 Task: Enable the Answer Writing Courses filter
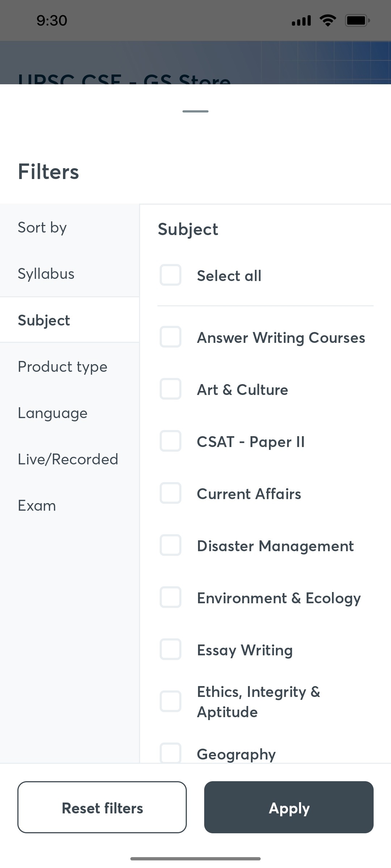coord(170,337)
